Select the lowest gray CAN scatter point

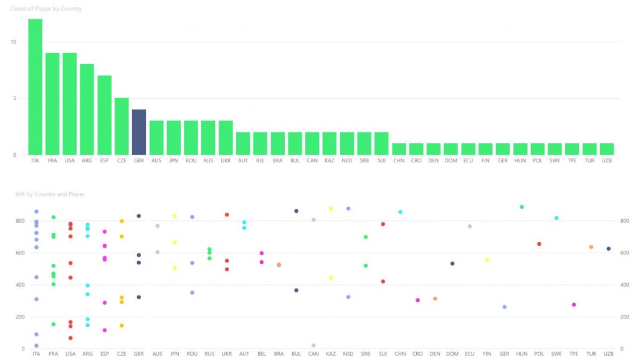[x=313, y=345]
